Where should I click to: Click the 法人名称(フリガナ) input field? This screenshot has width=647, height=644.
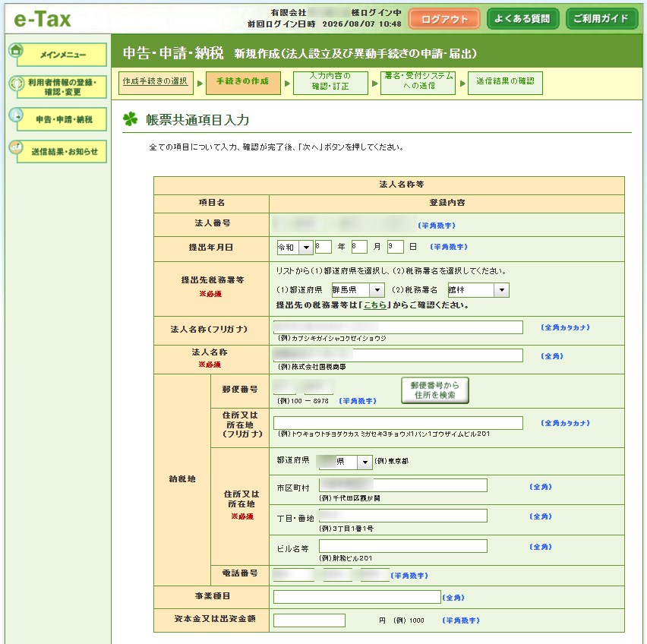398,327
